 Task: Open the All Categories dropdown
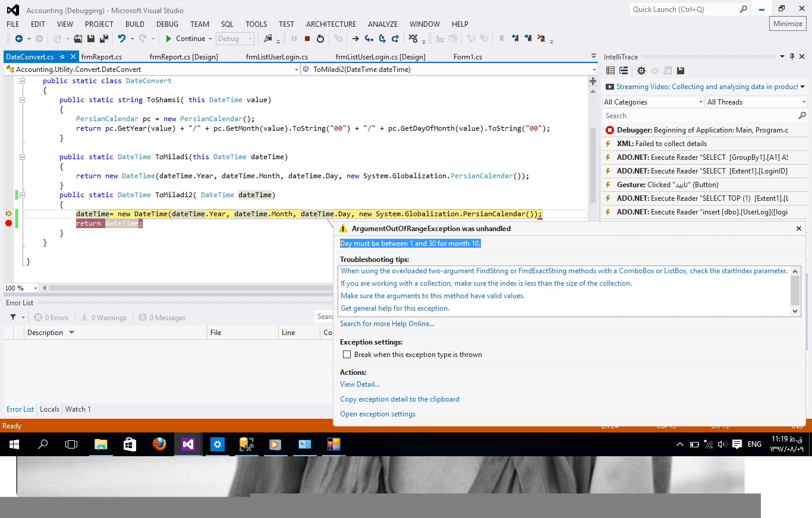pyautogui.click(x=653, y=102)
